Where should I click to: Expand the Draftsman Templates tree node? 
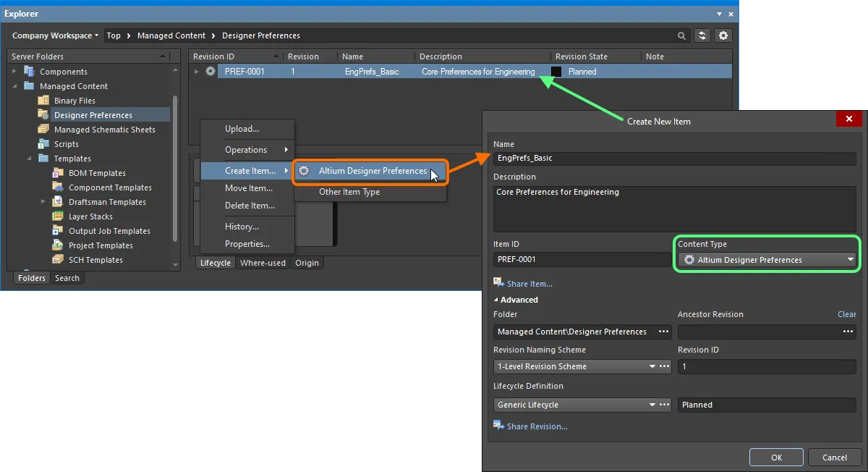pos(43,202)
